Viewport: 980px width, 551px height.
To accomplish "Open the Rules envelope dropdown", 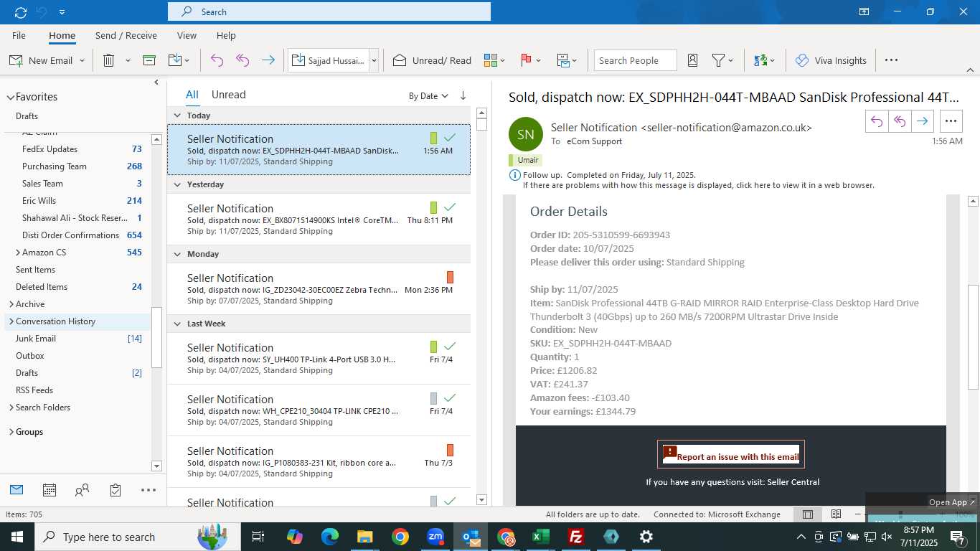I will tap(567, 60).
